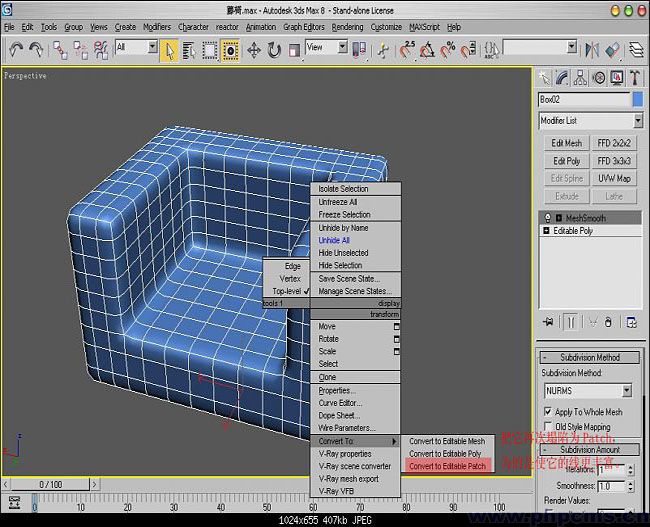The width and height of the screenshot is (650, 527).
Task: Click the Mirror tool icon
Action: (x=592, y=50)
